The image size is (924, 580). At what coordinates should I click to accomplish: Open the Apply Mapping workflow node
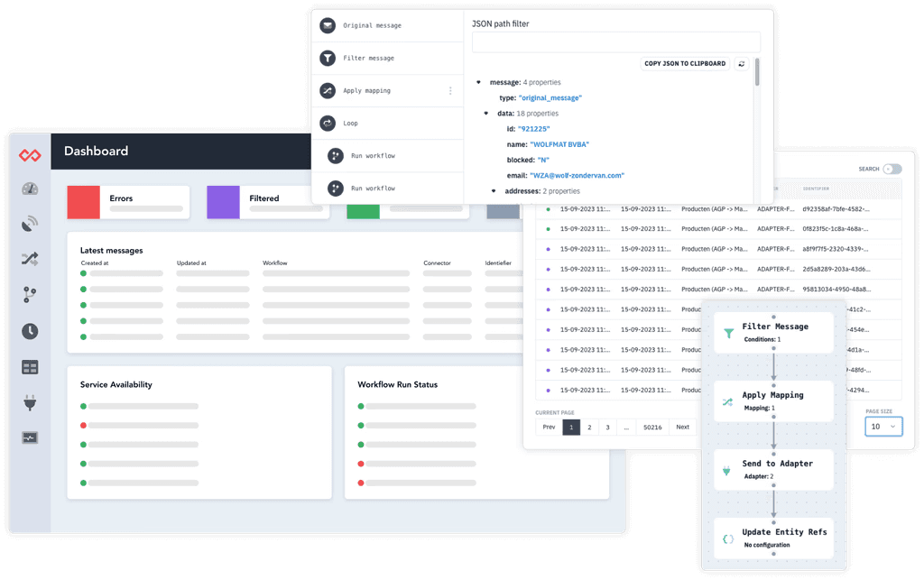773,401
